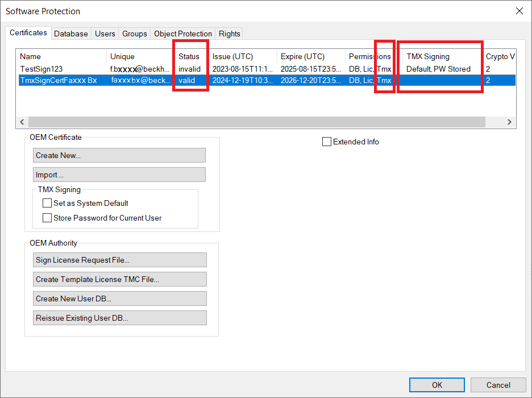
Task: Sort by the Status column header
Action: point(192,56)
